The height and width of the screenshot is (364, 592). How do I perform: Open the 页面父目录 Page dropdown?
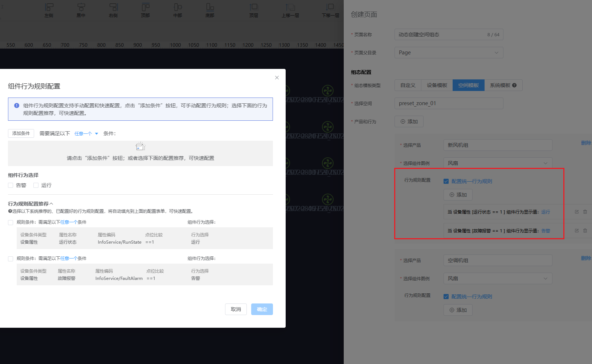click(x=449, y=53)
